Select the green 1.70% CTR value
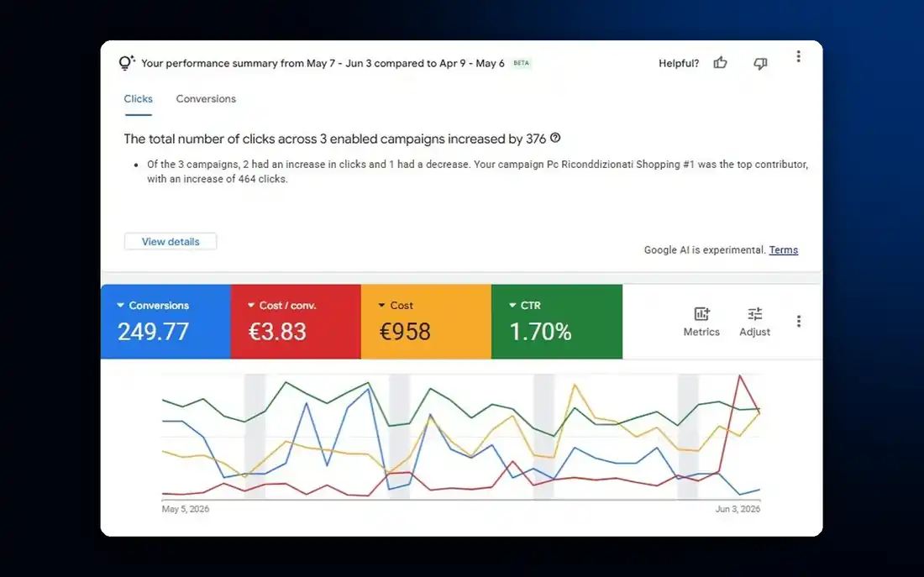924x577 pixels. pyautogui.click(x=540, y=332)
